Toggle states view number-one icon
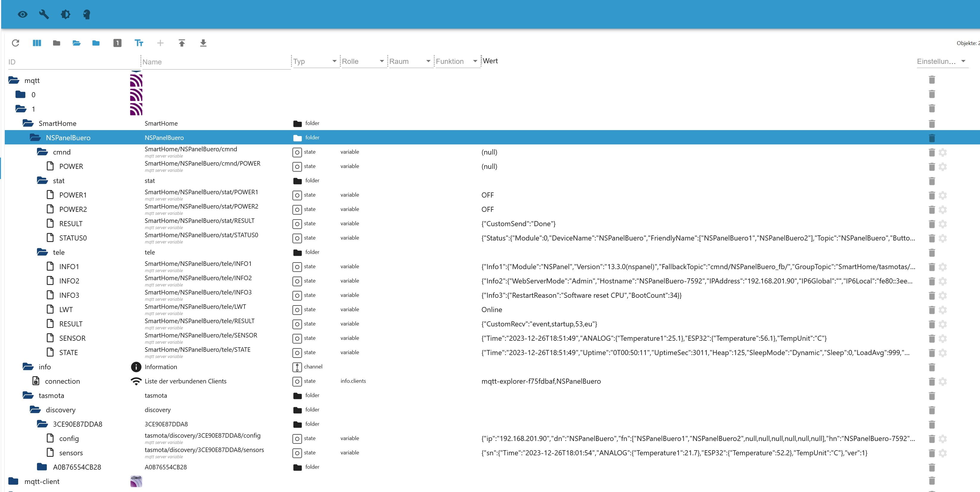This screenshot has width=980, height=492. point(117,43)
